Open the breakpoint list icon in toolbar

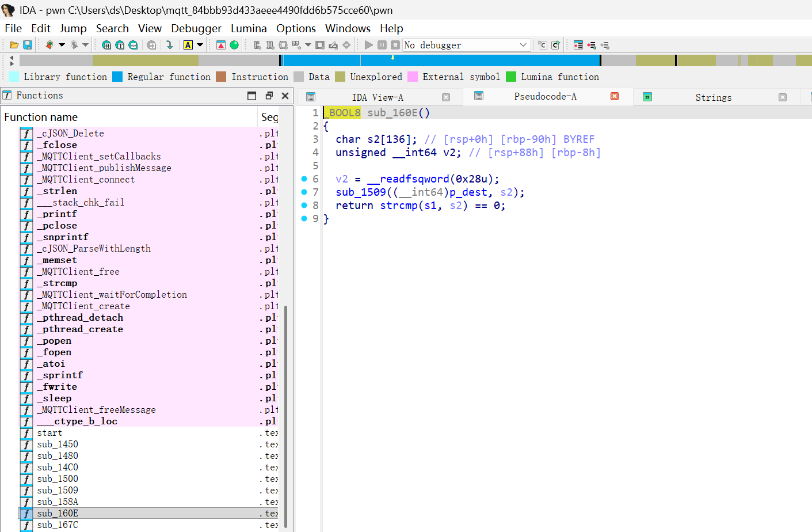tap(578, 45)
